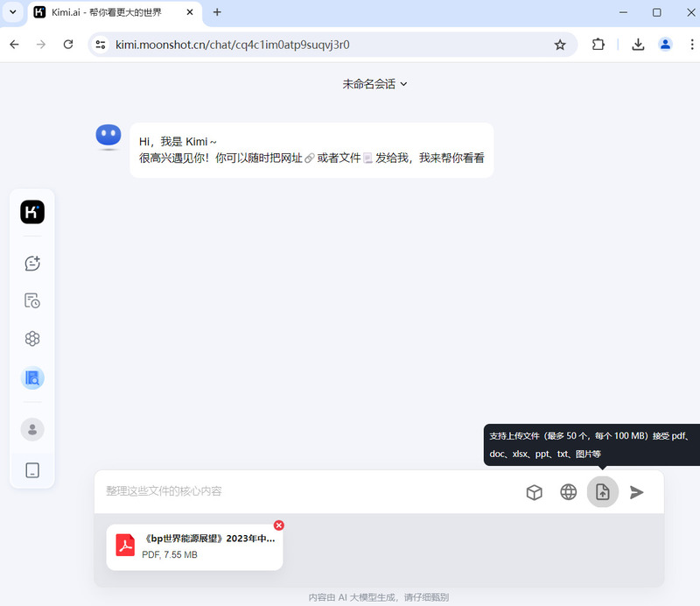Bookmark this page with star icon
The height and width of the screenshot is (606, 700).
(x=560, y=45)
